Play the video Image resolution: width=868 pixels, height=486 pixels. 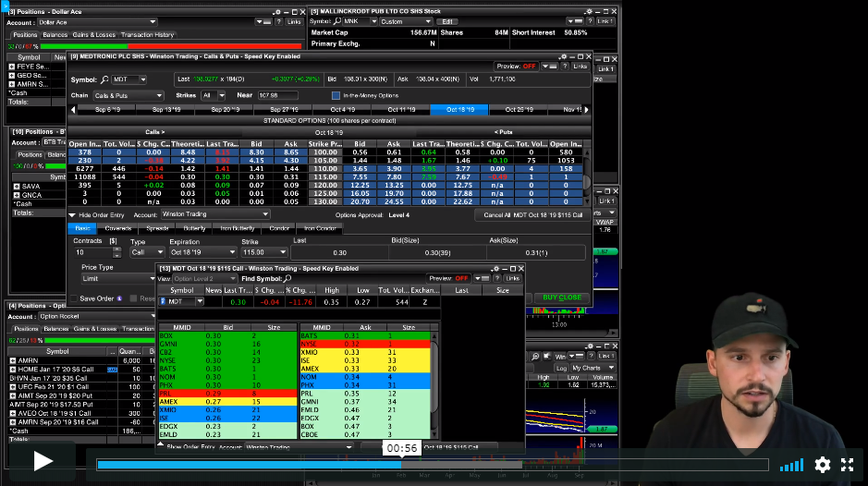point(43,461)
